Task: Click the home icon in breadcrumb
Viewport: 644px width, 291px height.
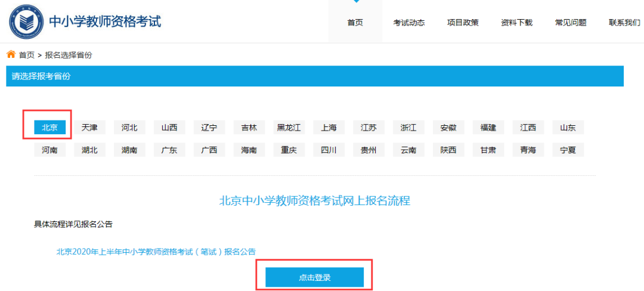Action: tap(11, 54)
